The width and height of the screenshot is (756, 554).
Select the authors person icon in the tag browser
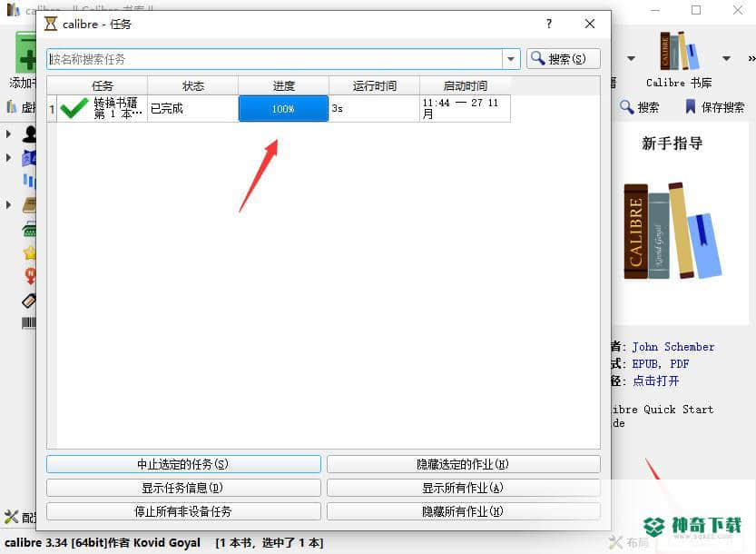click(x=29, y=134)
